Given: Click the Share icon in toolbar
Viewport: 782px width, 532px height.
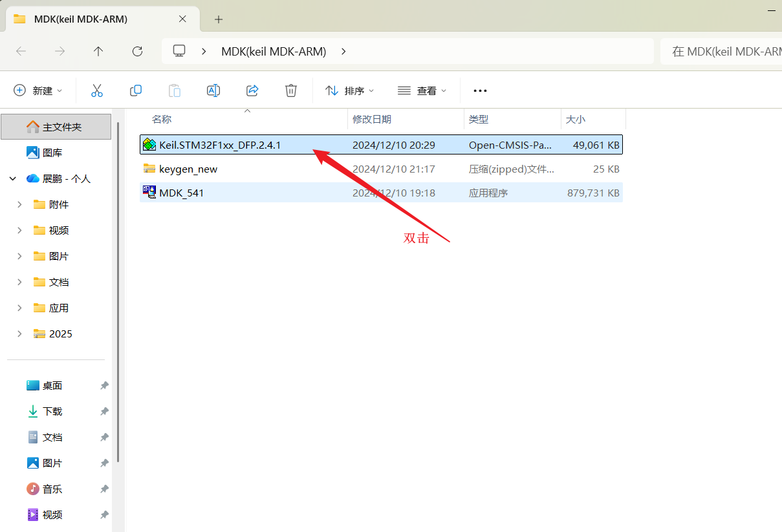Looking at the screenshot, I should (252, 90).
